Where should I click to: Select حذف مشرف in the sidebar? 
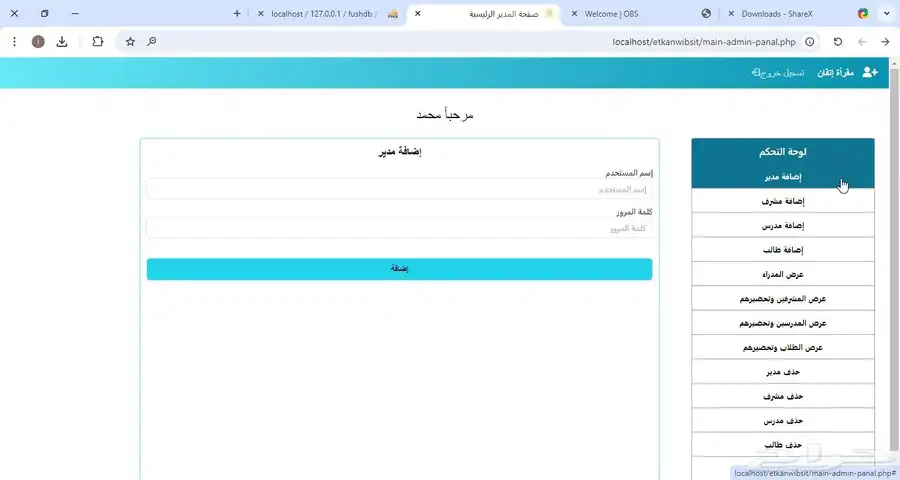click(783, 397)
